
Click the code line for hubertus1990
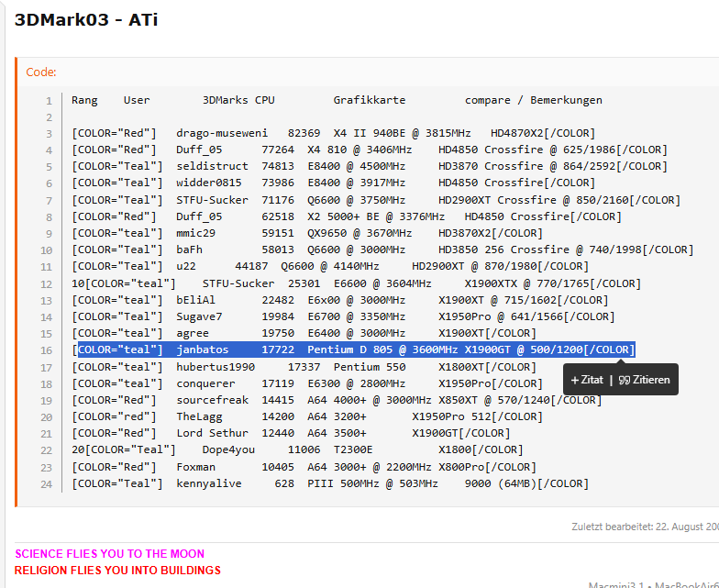tap(304, 367)
